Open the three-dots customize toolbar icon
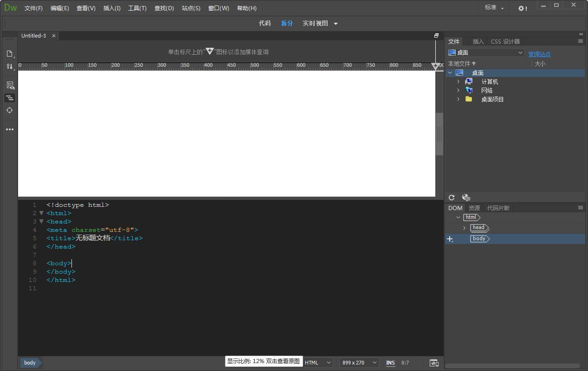This screenshot has height=371, width=588. 9,129
